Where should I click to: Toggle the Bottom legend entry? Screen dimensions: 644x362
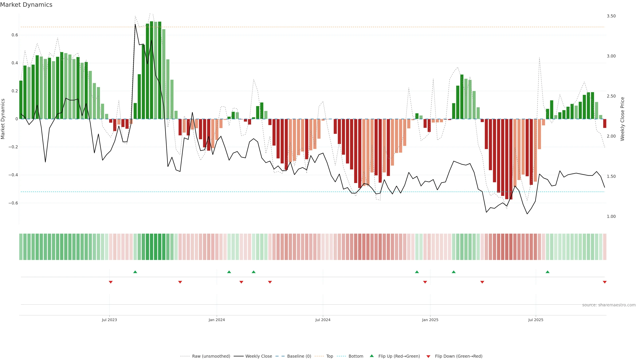pyautogui.click(x=356, y=356)
